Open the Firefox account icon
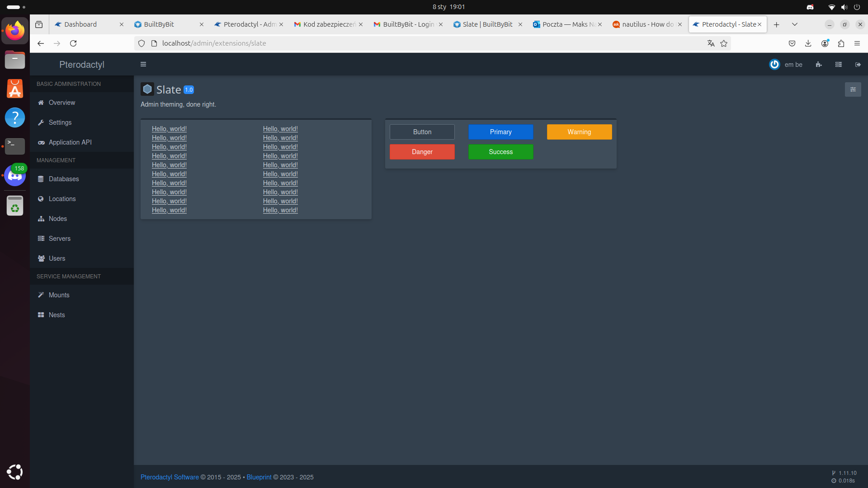Screen dimensions: 868x488 click(825, 43)
